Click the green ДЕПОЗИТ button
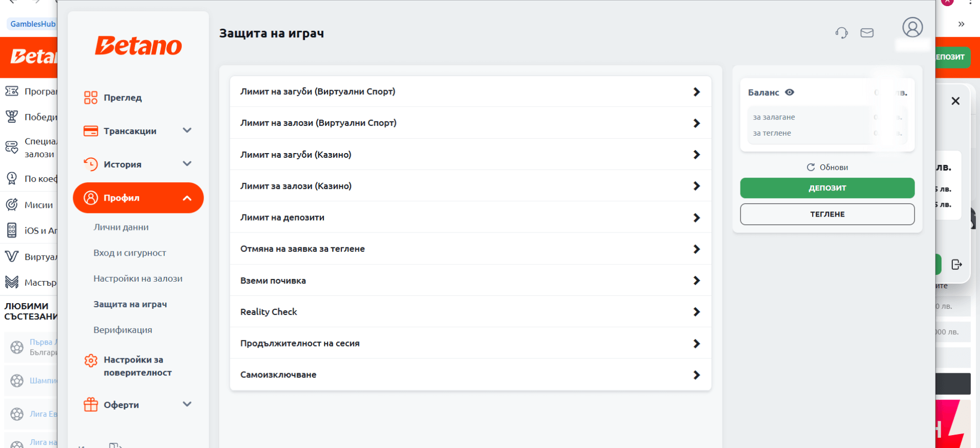Screen dimensions: 980x448 click(x=827, y=188)
